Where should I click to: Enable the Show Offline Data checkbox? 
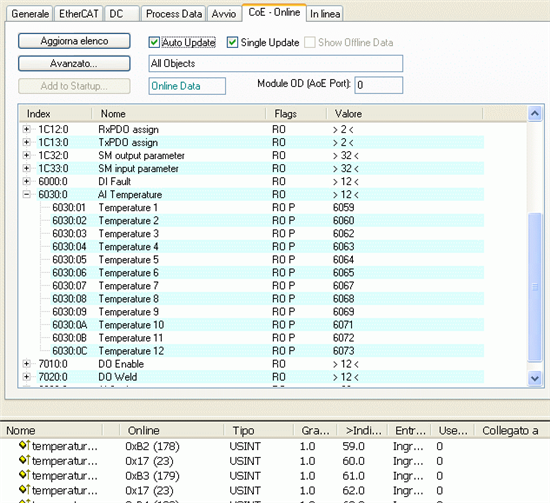click(x=310, y=42)
